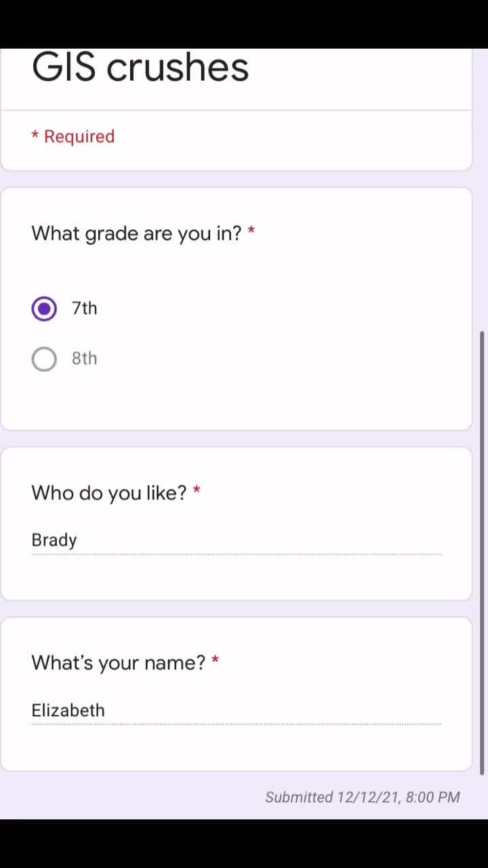
Task: Click the "7th" option label text
Action: coord(85,309)
